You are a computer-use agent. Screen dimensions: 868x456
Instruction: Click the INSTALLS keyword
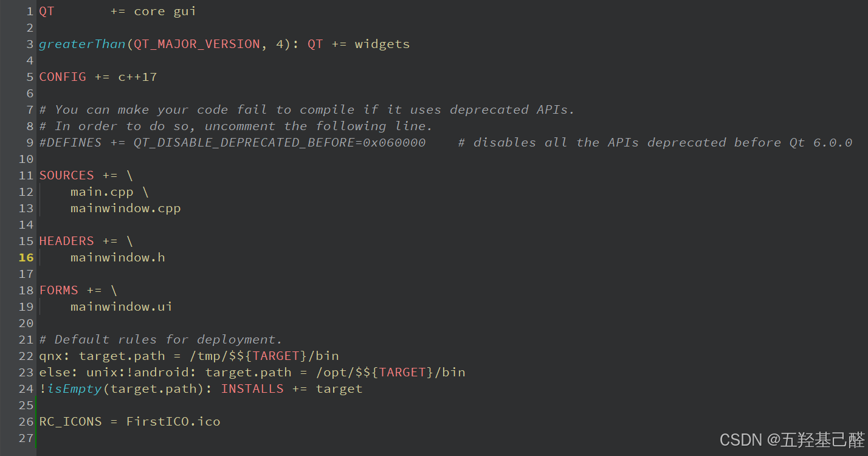(252, 389)
